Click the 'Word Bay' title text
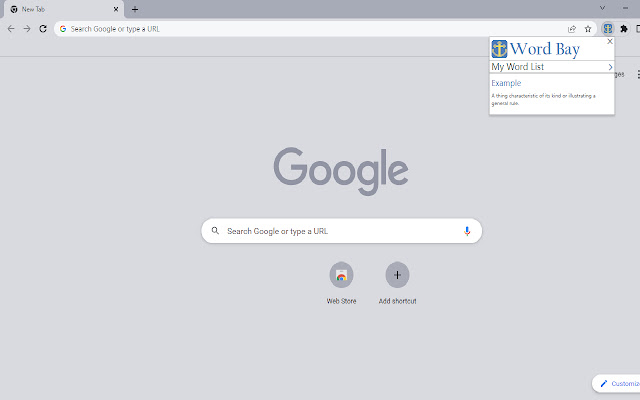Viewport: 640px width, 400px height. [545, 49]
